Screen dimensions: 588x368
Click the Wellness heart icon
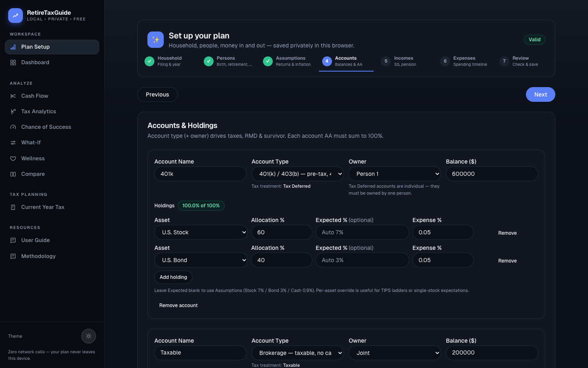pyautogui.click(x=13, y=159)
